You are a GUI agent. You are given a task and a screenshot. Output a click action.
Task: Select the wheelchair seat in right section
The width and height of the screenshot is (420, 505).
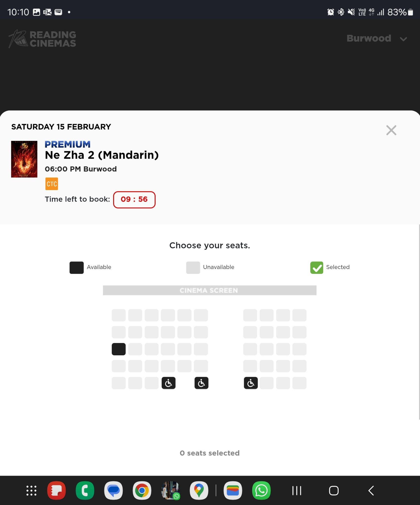[x=251, y=383]
